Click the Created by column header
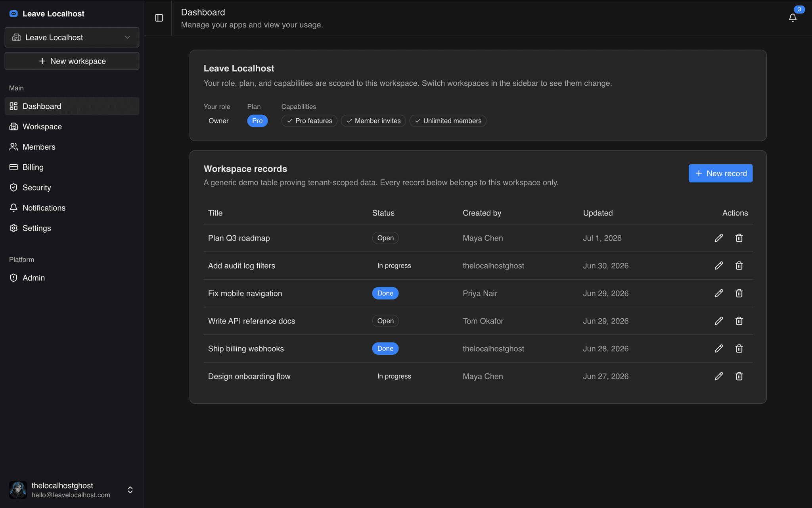The height and width of the screenshot is (508, 812). 482,213
